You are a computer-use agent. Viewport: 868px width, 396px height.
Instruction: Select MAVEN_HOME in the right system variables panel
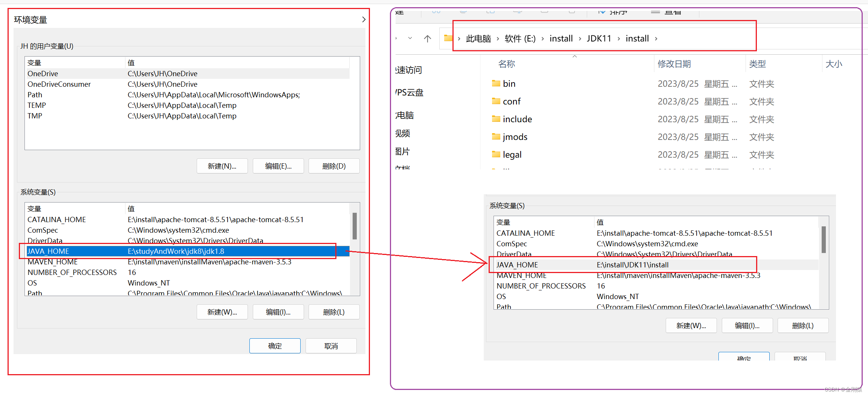click(x=657, y=275)
